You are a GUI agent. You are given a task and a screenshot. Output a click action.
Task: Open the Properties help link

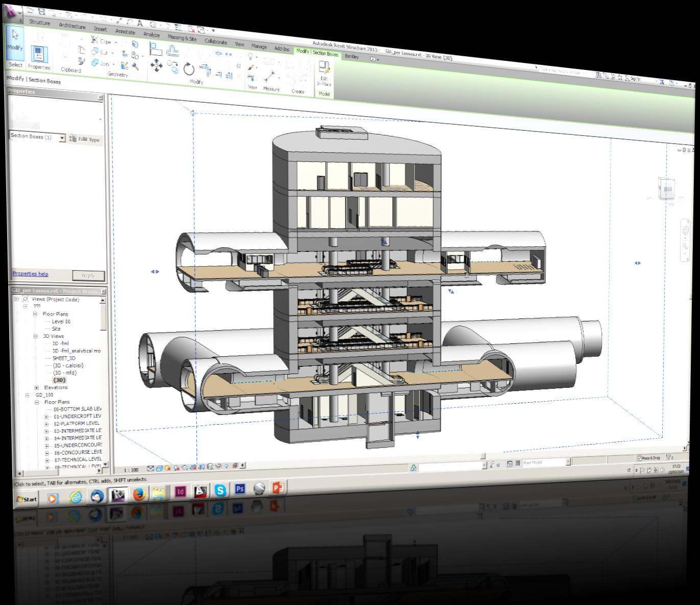pos(30,274)
